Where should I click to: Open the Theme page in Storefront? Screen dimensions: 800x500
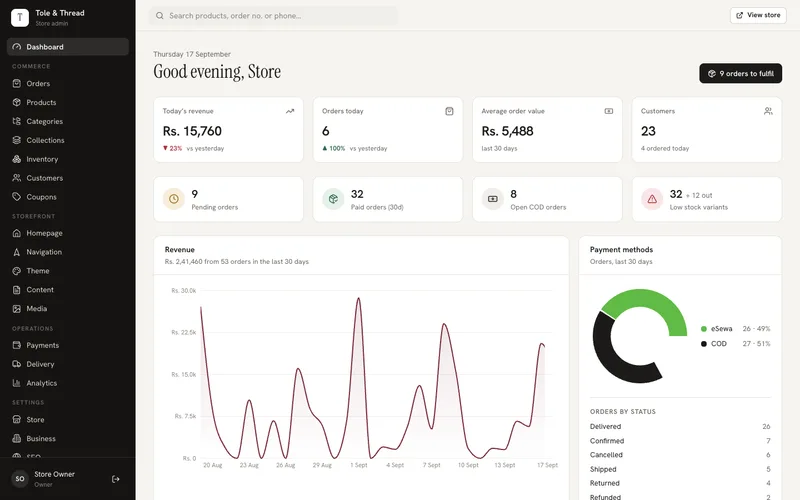tap(68, 270)
